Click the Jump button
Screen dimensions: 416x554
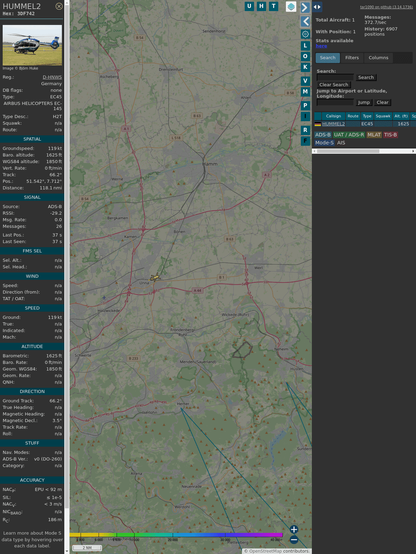[x=364, y=102]
